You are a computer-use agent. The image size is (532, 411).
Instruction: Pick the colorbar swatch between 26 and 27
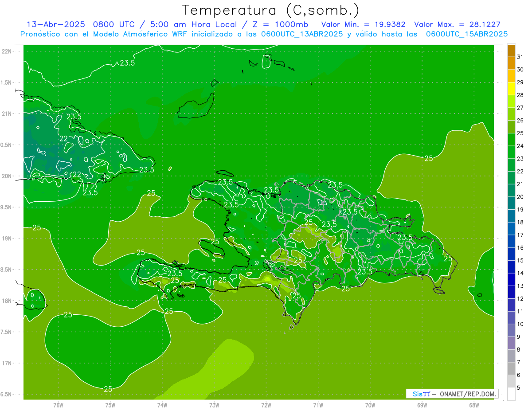pyautogui.click(x=511, y=114)
